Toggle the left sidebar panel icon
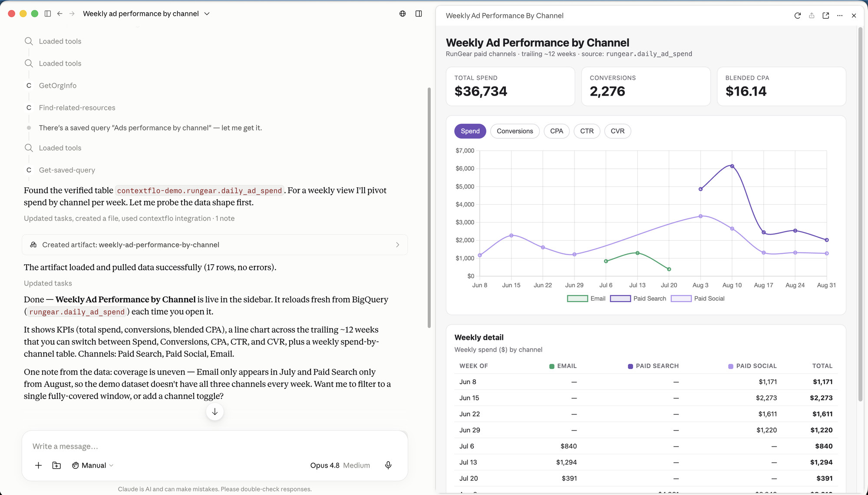The image size is (868, 495). pos(48,13)
